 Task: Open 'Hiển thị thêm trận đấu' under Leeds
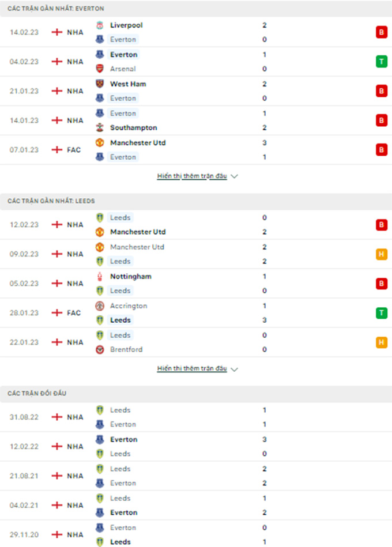pos(192,369)
